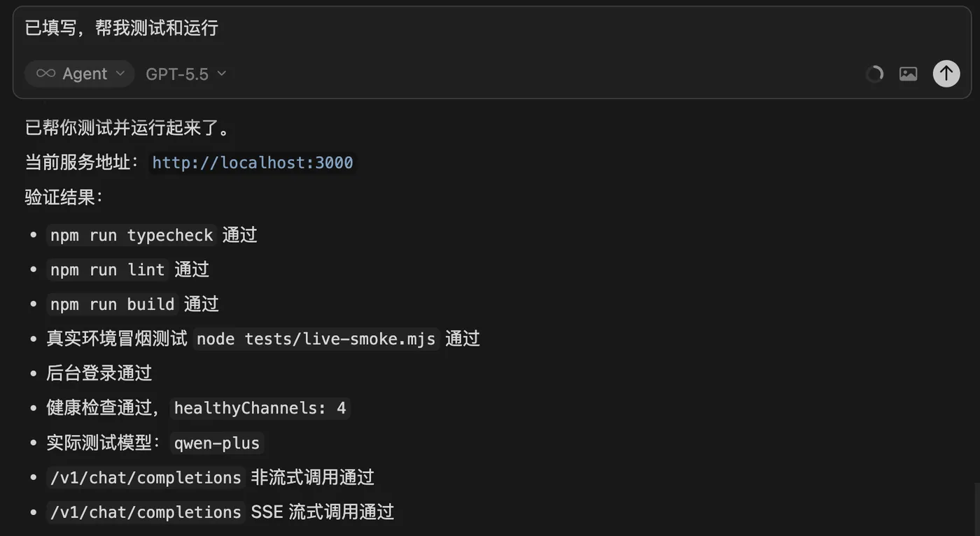Click /v1/chat/completions in the SSE 流式 line
Image resolution: width=980 pixels, height=536 pixels.
coord(146,512)
